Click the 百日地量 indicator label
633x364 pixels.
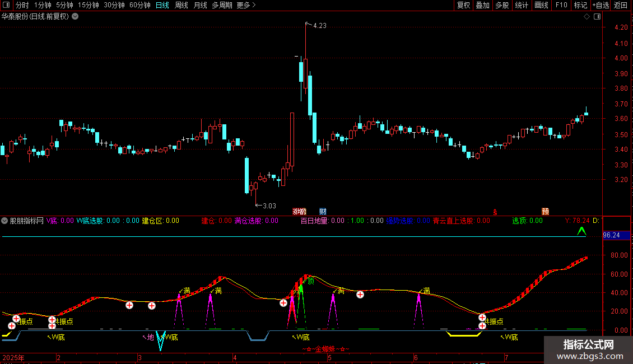314,221
